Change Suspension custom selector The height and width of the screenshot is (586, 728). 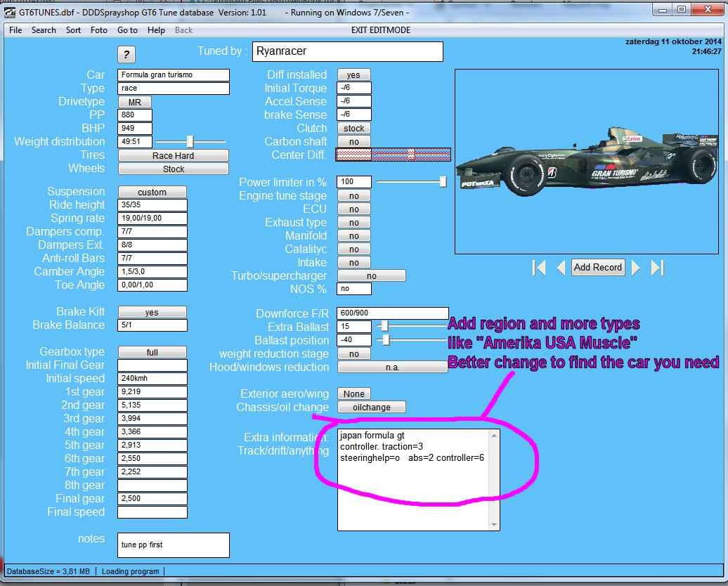point(152,192)
